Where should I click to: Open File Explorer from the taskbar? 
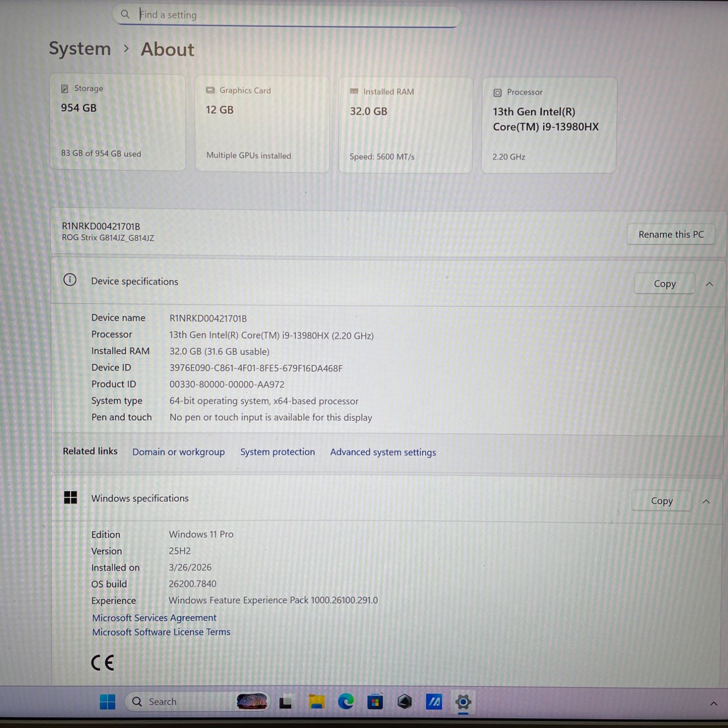coord(316,701)
